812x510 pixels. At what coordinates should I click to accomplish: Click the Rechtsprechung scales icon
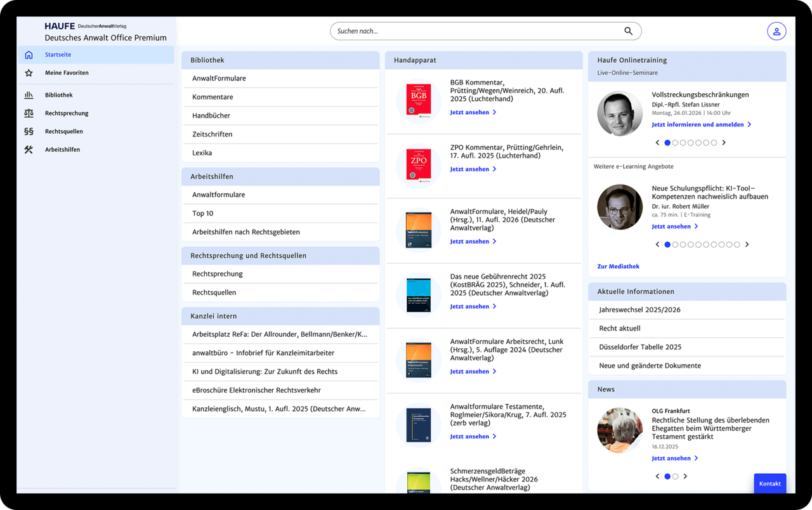[x=29, y=113]
